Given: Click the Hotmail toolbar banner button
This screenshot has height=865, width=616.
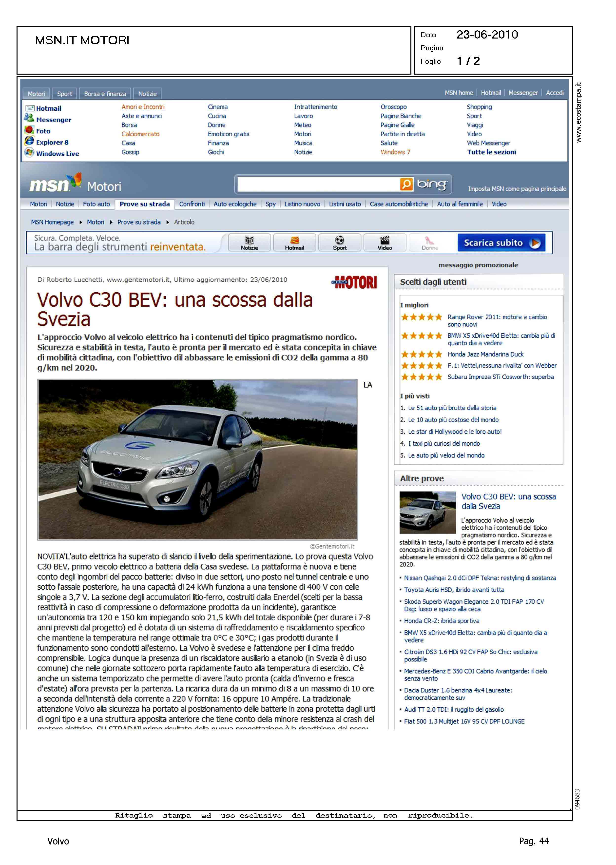Looking at the screenshot, I should [294, 243].
